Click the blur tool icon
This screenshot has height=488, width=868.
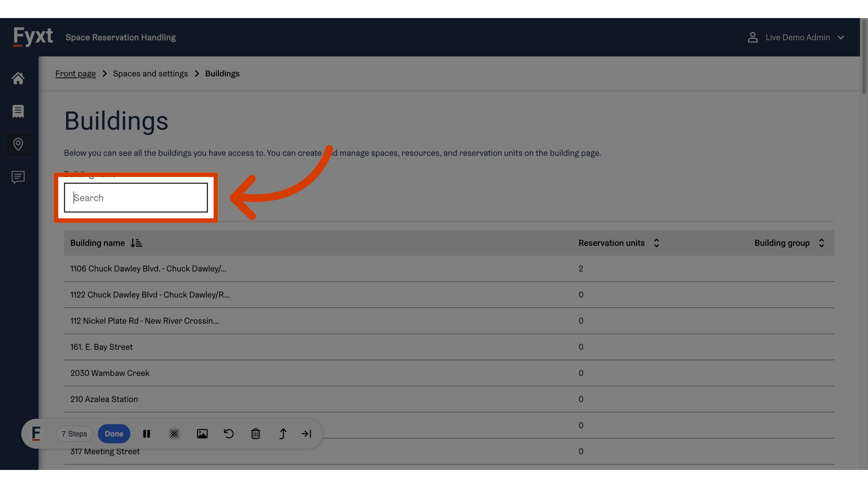pyautogui.click(x=174, y=434)
